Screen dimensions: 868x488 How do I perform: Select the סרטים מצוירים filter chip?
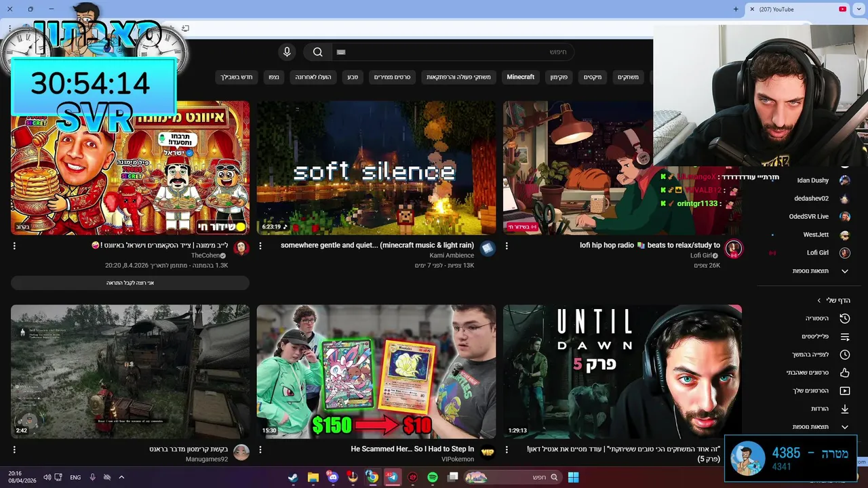392,77
